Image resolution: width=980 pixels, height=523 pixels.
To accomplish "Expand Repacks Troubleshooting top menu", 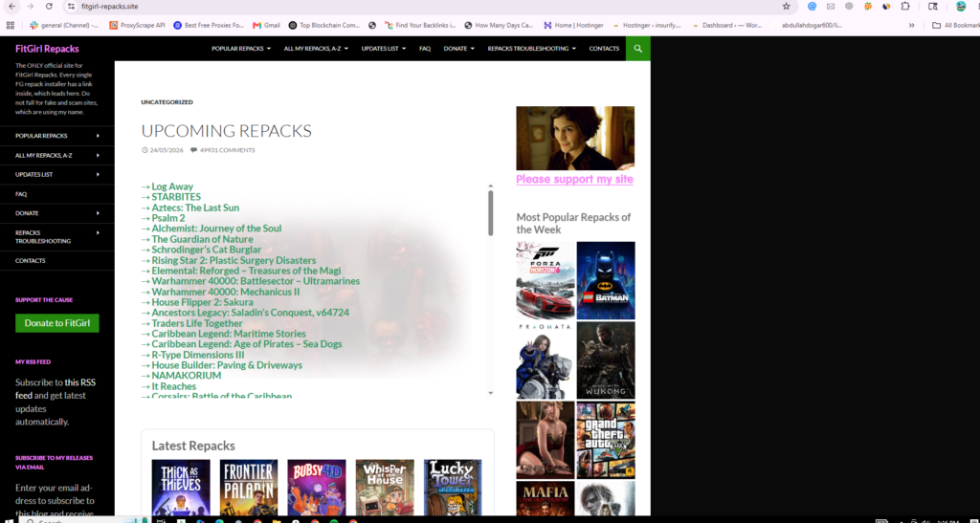I will (x=532, y=49).
